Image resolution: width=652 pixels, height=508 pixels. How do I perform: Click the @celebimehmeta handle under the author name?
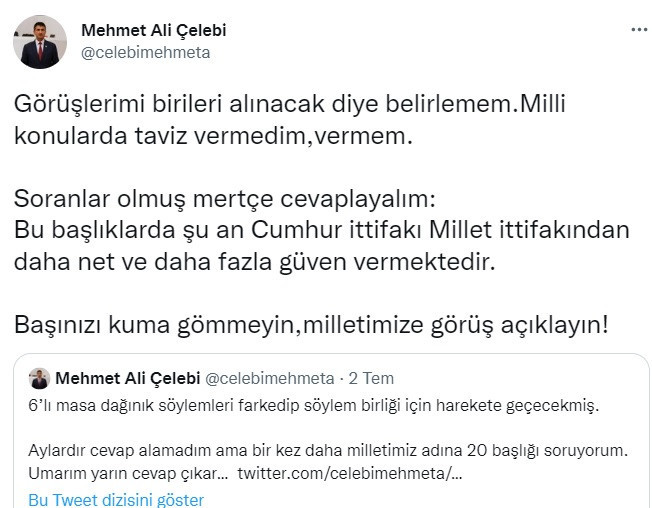click(145, 53)
